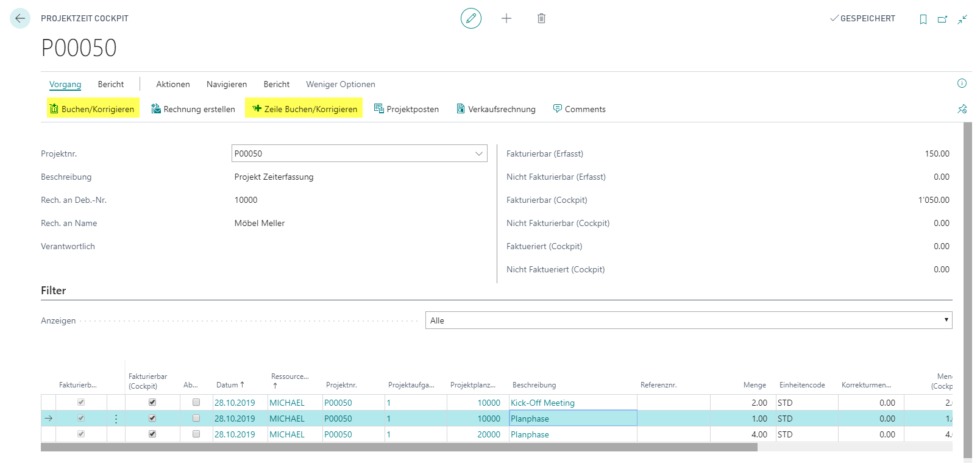
Task: Run Zeile Buchen/Korrigieren
Action: click(304, 108)
